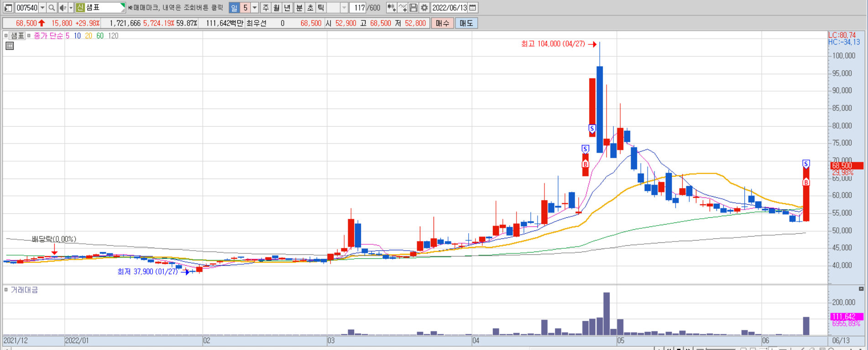Click the magenta 111,642 volume tag

coord(847,316)
